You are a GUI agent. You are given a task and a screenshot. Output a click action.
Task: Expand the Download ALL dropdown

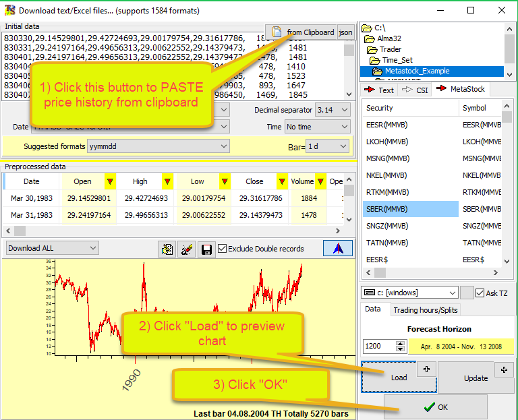coord(52,248)
